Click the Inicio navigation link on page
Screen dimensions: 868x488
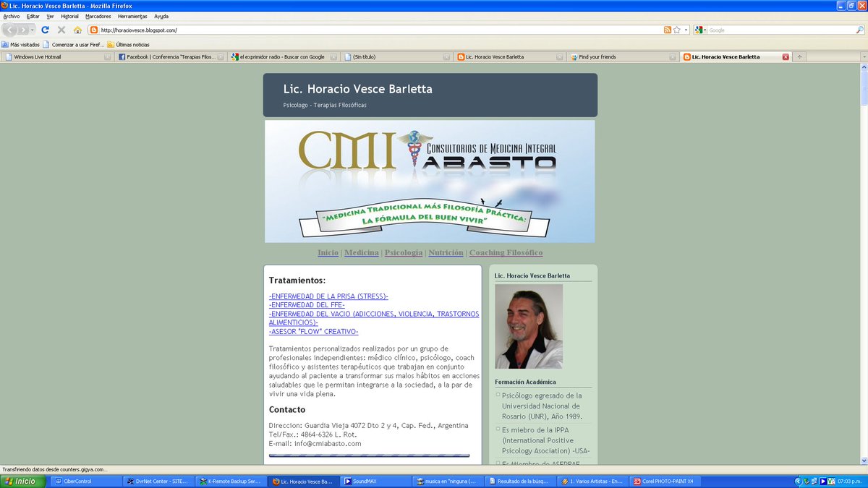click(328, 252)
